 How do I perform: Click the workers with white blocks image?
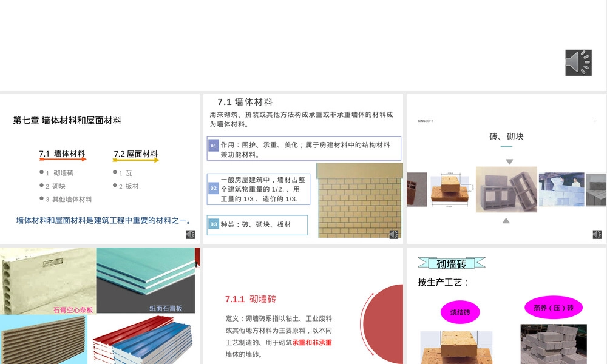pyautogui.click(x=561, y=189)
